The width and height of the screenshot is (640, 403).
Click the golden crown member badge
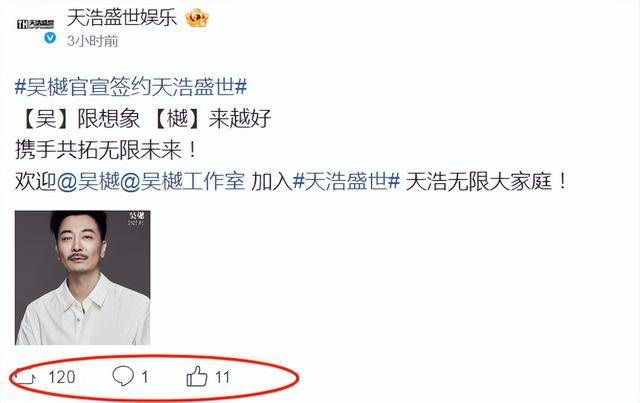pos(197,18)
